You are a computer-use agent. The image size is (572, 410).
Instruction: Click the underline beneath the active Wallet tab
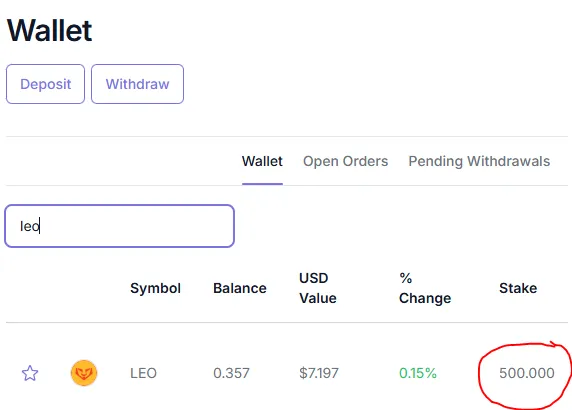262,184
